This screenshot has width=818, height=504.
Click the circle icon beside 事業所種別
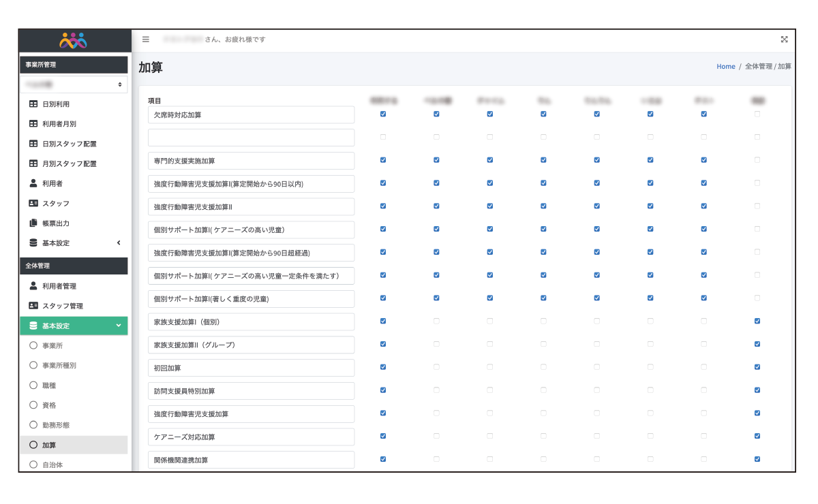(33, 365)
